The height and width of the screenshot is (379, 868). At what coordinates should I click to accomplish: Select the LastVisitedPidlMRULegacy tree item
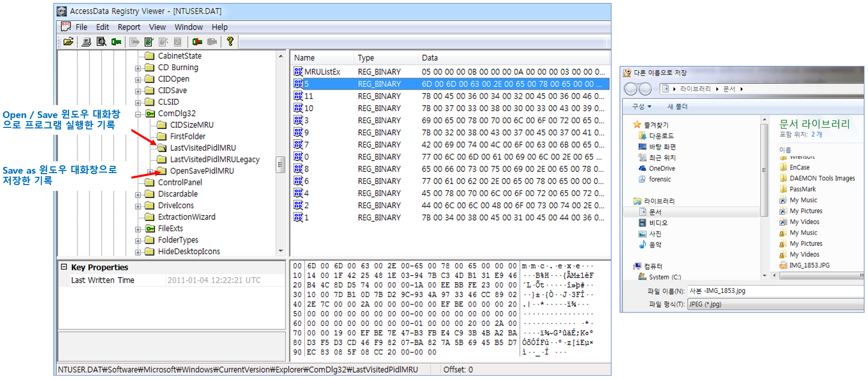pos(215,159)
